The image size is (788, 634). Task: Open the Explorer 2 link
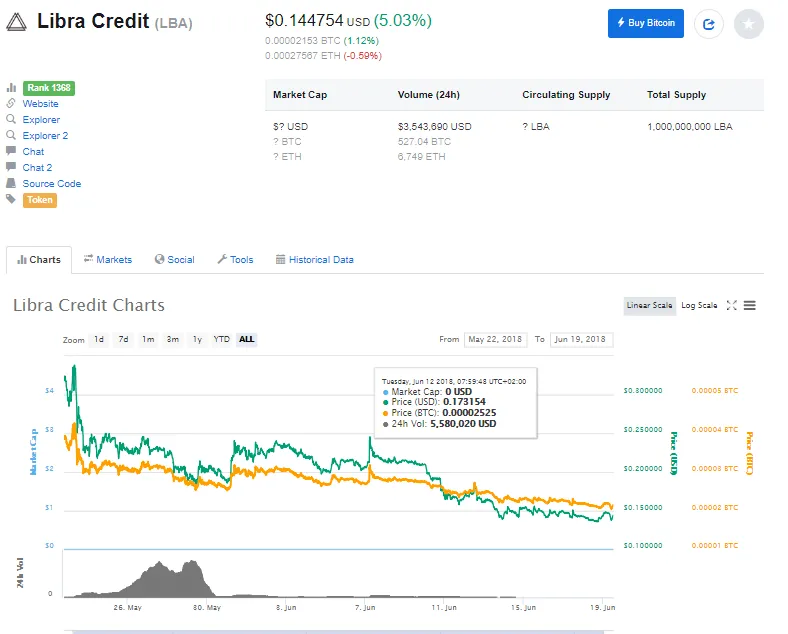tap(45, 136)
